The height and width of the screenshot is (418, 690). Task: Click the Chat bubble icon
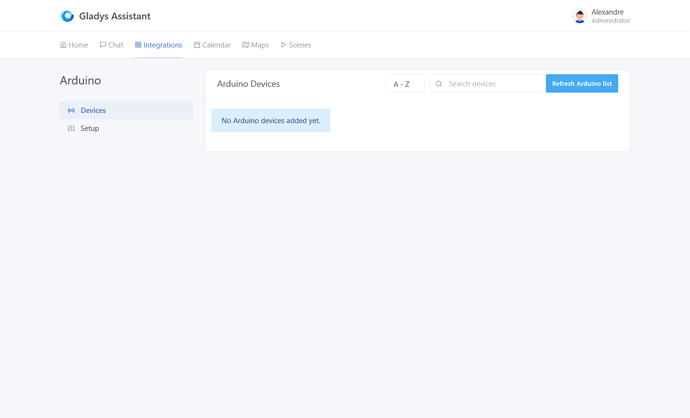point(103,45)
